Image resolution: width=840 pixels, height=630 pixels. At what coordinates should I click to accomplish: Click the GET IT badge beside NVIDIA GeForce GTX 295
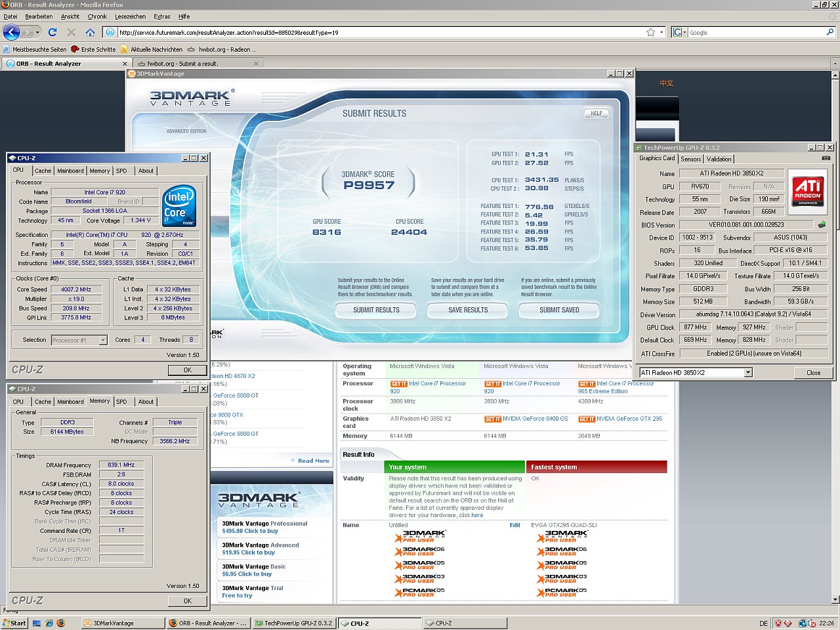[586, 419]
